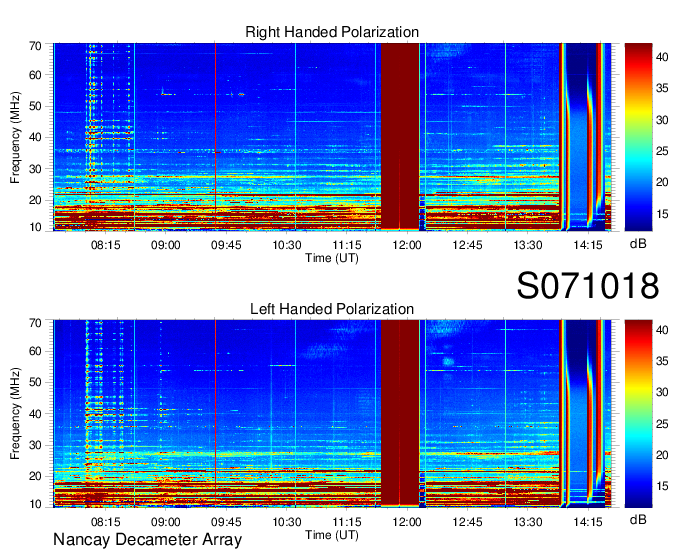This screenshot has height=552, width=680.
Task: Click the "Right Handed Polarization" plot title
Action: (x=332, y=32)
